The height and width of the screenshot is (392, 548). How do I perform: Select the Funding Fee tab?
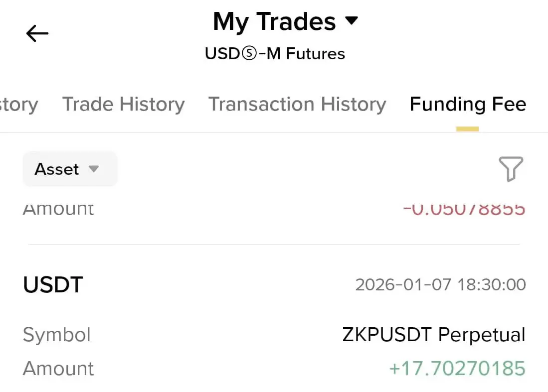tap(468, 104)
